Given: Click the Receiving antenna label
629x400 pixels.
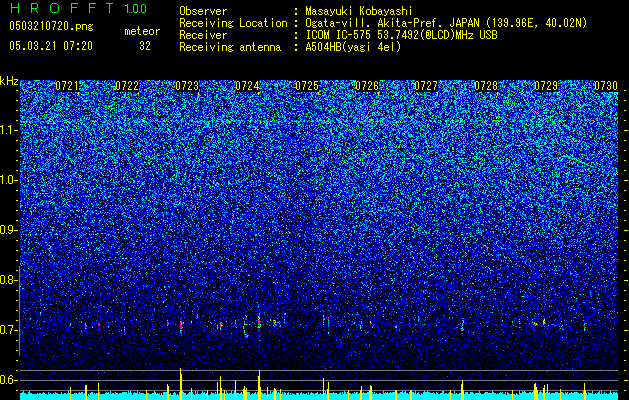Looking at the screenshot, I should tap(230, 47).
